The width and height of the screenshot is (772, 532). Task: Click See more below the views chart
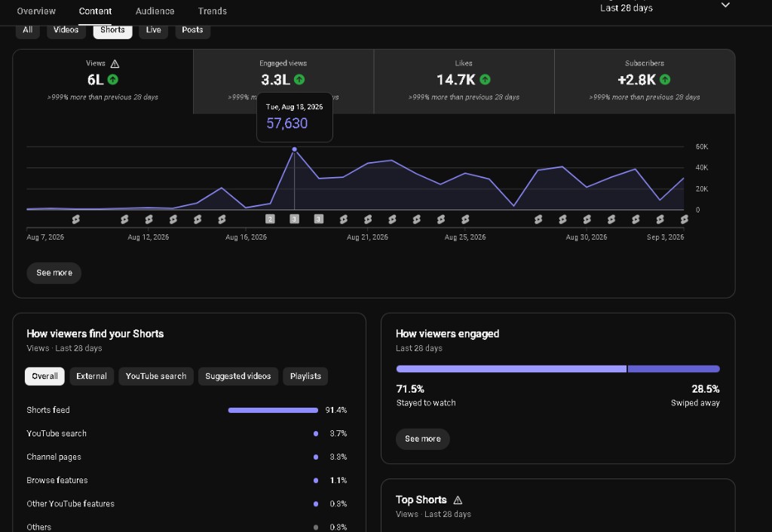(x=54, y=273)
